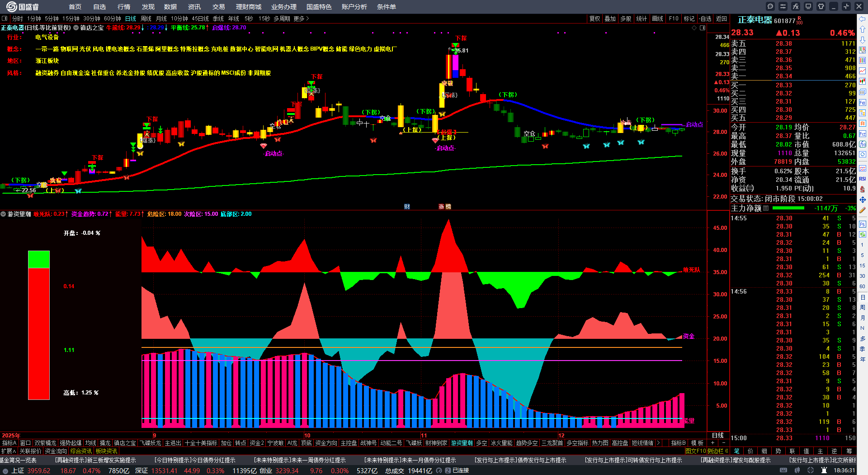
Task: Click the F12 trade sidebar icon
Action: point(863,134)
